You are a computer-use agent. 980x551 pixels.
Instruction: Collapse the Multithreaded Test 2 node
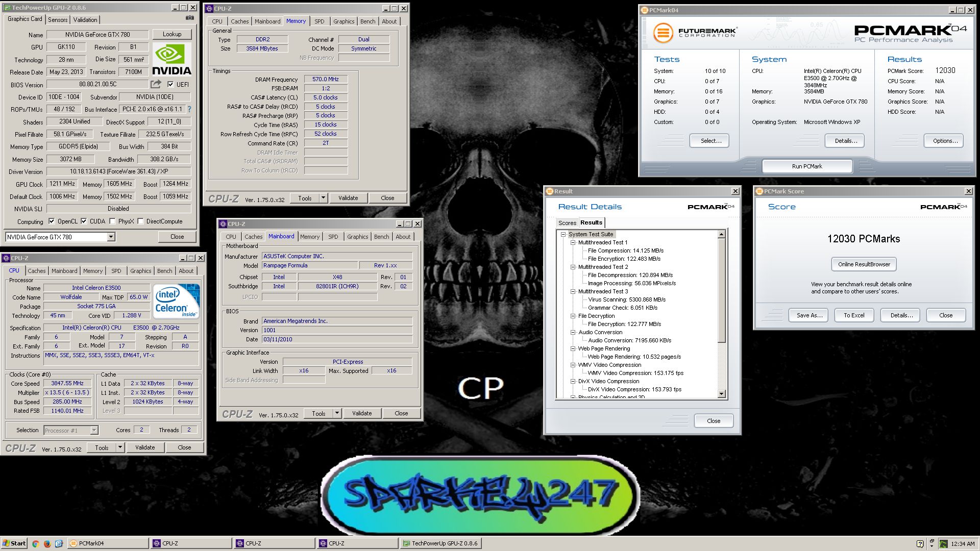[573, 267]
